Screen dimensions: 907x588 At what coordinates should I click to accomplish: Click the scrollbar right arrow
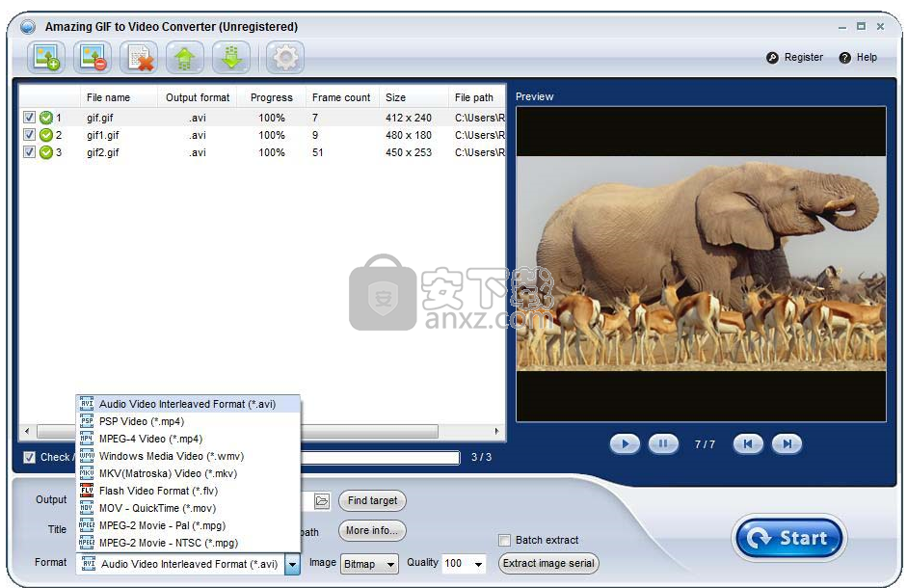(x=496, y=431)
